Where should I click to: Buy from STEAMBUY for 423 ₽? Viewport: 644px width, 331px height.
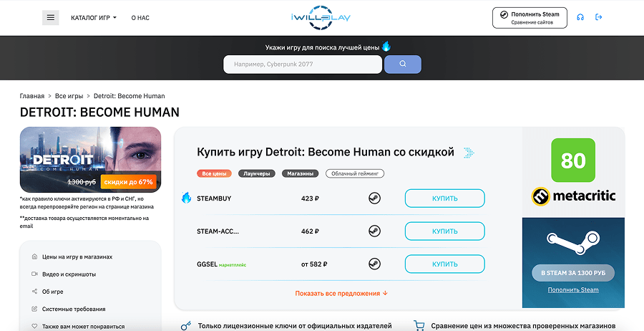pos(445,198)
